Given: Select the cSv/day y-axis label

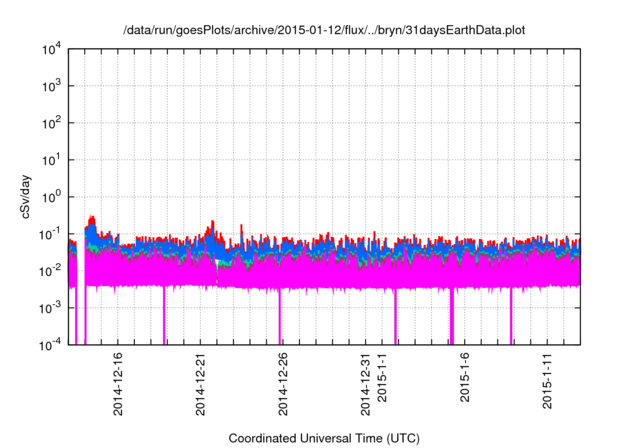Looking at the screenshot, I should (x=26, y=197).
